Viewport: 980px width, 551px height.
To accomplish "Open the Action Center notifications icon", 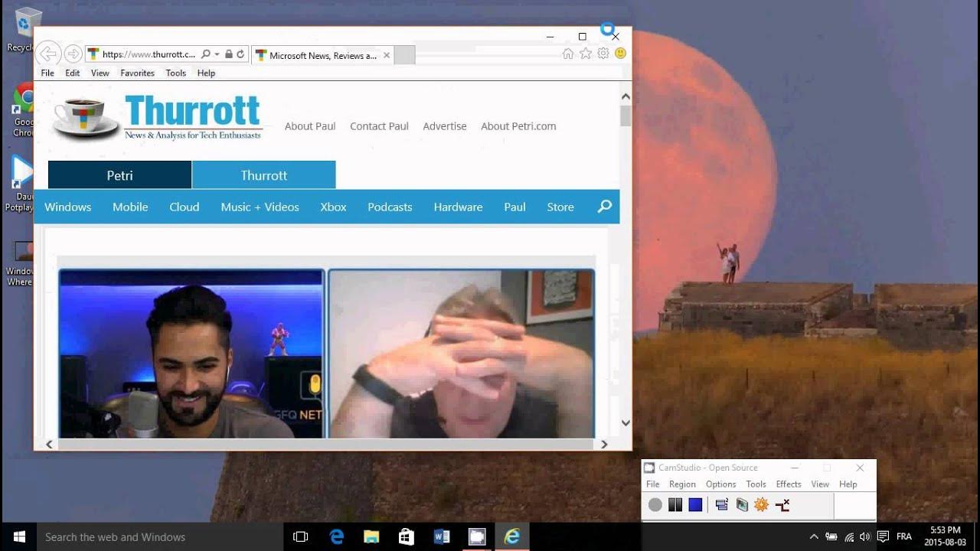I will [883, 537].
